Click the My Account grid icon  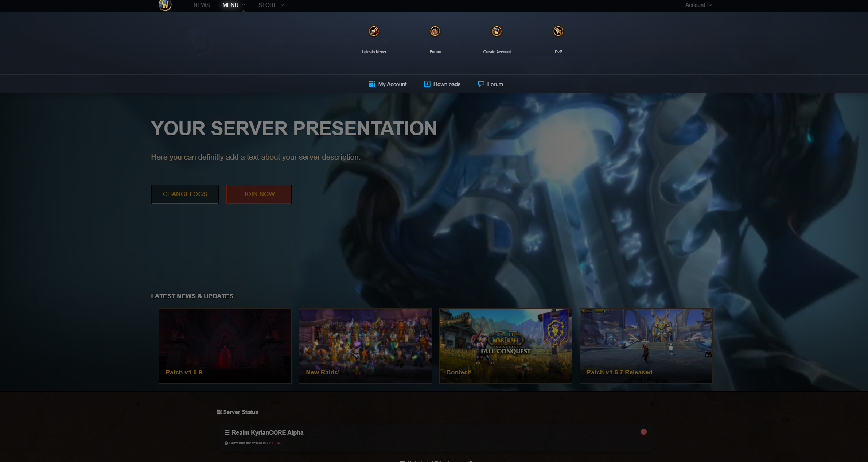click(372, 84)
